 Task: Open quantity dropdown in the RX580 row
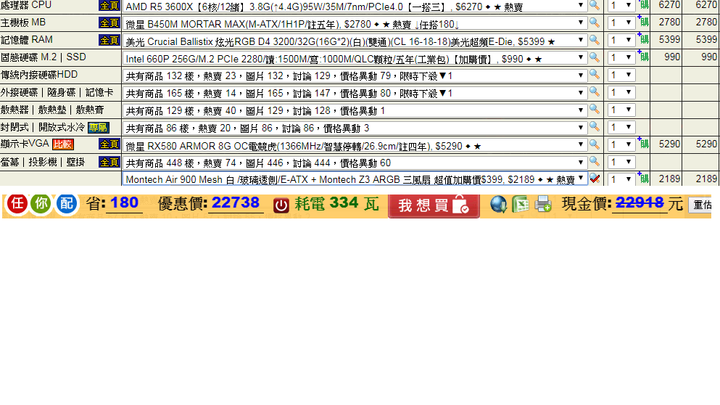[621, 145]
